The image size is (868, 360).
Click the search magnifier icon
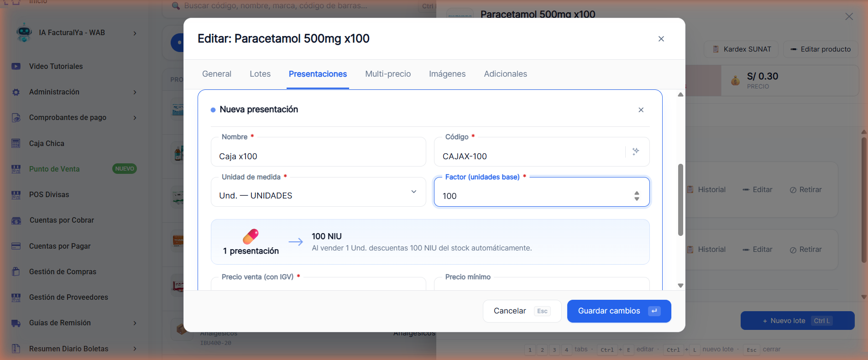point(176,6)
